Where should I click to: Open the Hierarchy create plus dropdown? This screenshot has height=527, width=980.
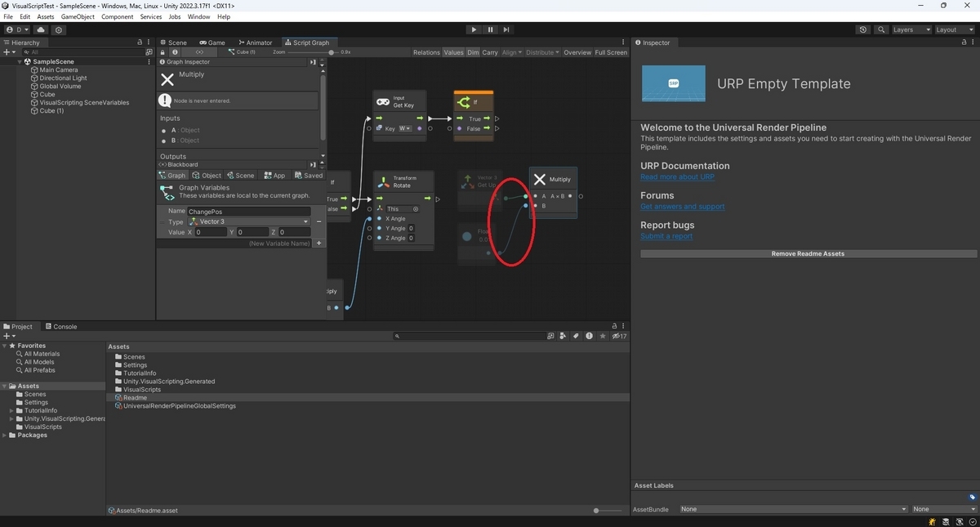tap(9, 51)
